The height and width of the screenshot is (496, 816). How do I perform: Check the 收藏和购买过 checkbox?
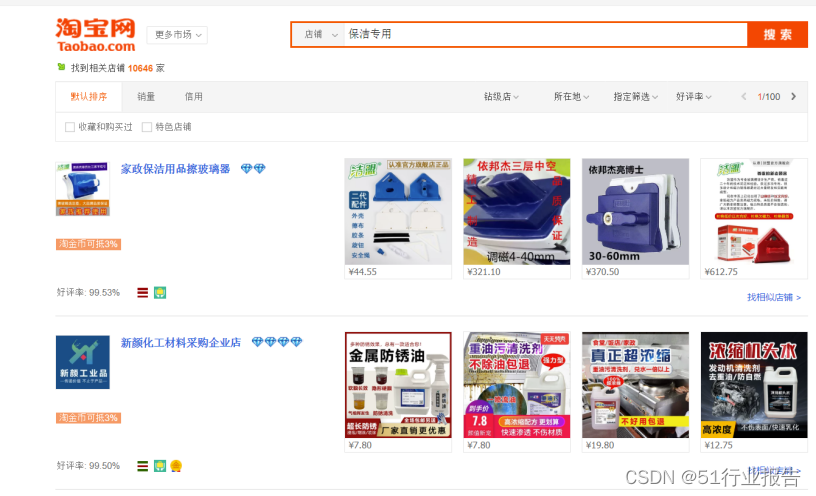click(x=70, y=127)
